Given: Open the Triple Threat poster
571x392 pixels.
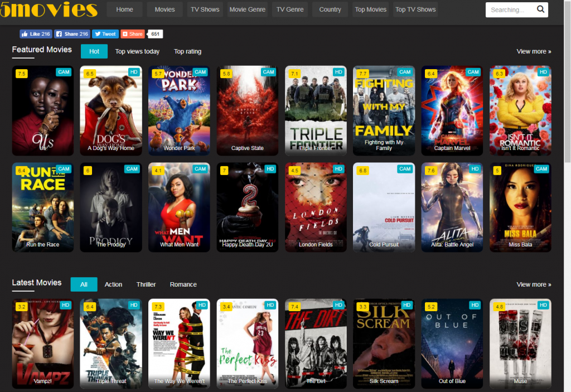Looking at the screenshot, I should [111, 343].
